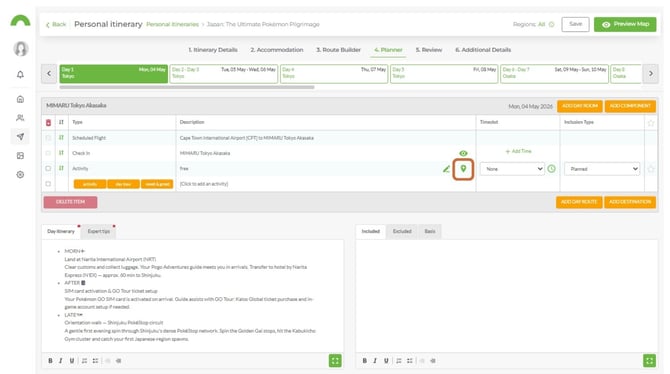Tick the checkbox for Activity row
The image size is (670, 374).
[x=48, y=168]
